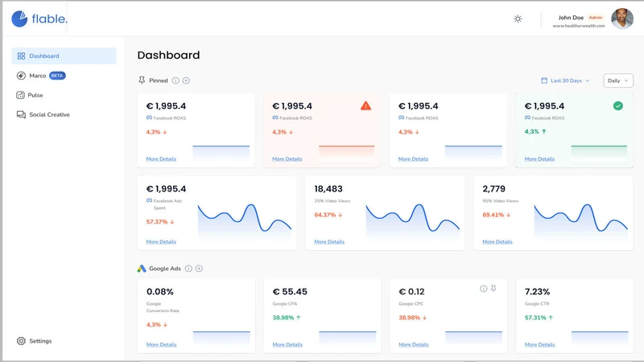This screenshot has height=362, width=644.
Task: Open More Details for Google CPC
Action: point(414,345)
